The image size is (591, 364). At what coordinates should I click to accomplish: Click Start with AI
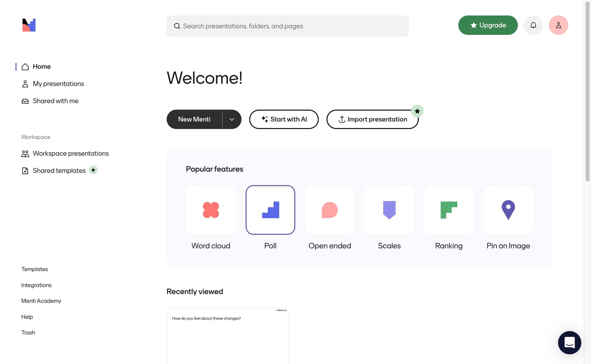click(284, 119)
